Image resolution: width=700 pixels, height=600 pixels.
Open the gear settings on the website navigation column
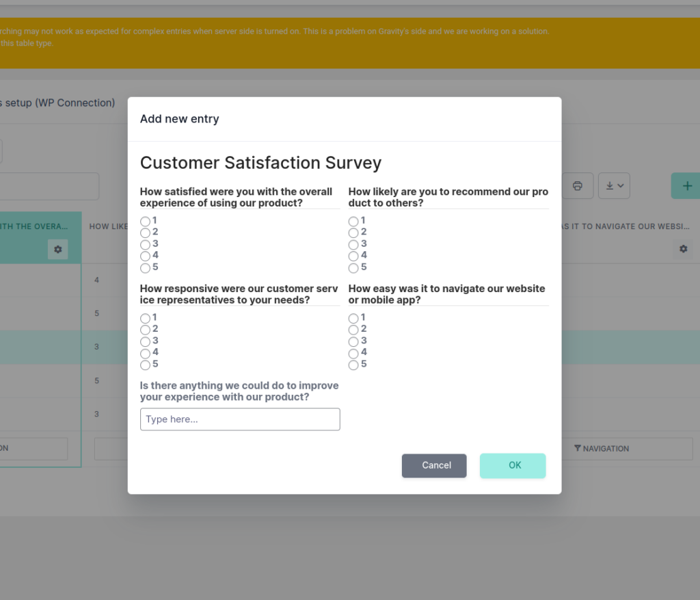click(x=682, y=249)
